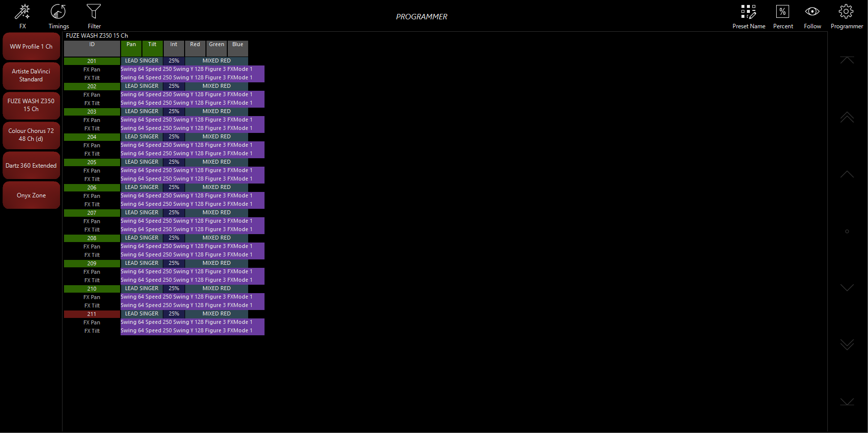Page down with the double chevron down

coord(847,345)
